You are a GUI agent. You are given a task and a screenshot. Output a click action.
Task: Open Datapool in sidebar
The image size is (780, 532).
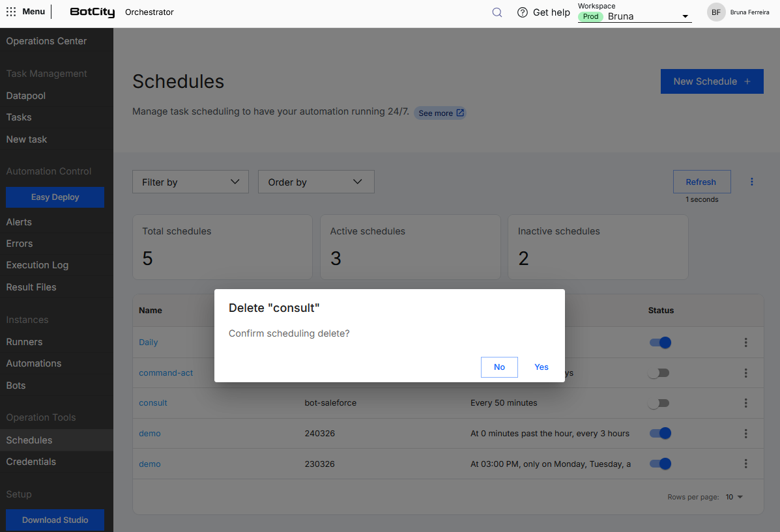tap(26, 96)
